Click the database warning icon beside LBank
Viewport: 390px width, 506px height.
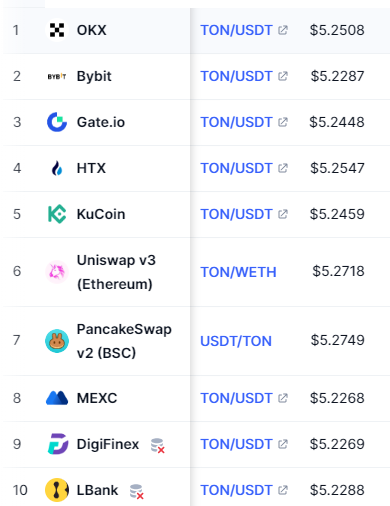coord(136,492)
